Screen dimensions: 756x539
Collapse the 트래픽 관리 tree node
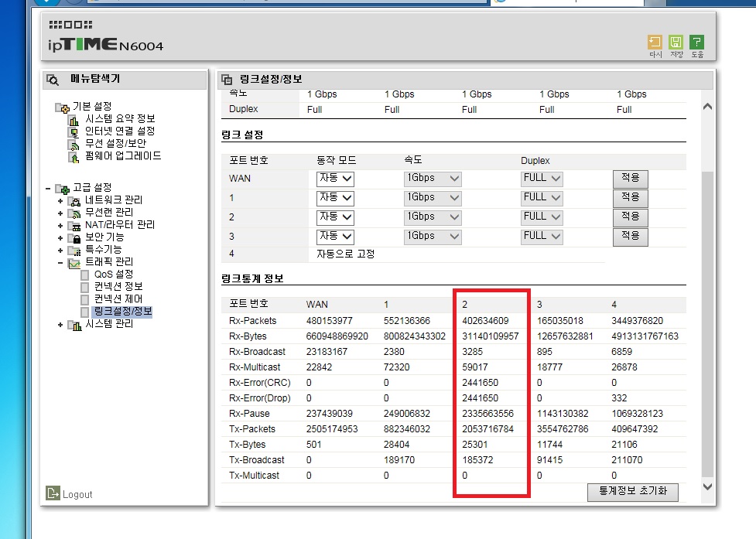[60, 263]
